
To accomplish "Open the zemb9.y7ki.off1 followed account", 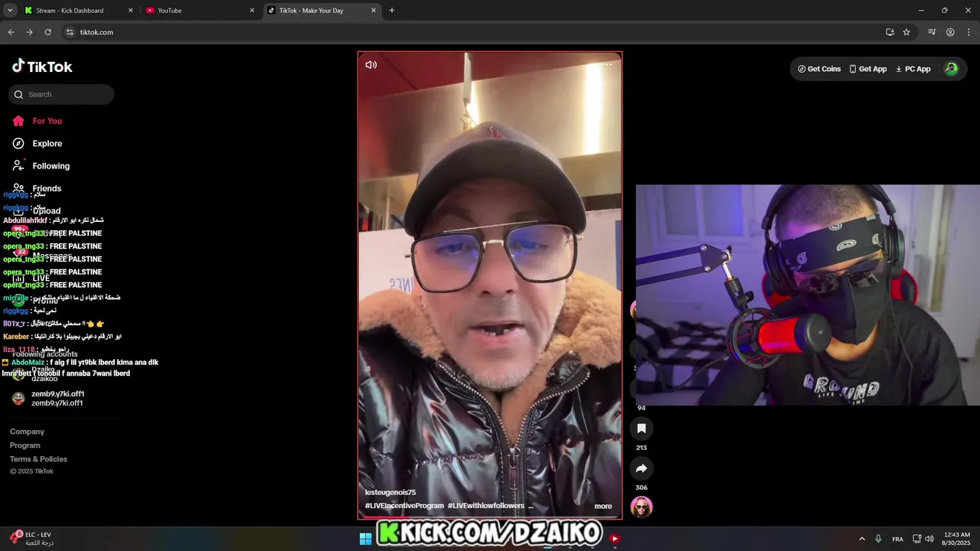I will click(57, 398).
